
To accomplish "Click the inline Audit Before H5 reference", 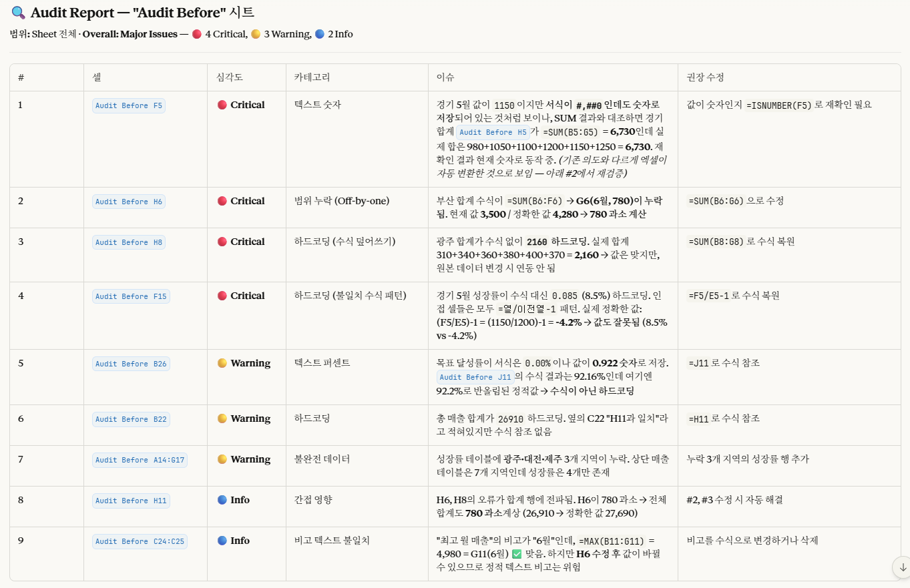I will 493,132.
